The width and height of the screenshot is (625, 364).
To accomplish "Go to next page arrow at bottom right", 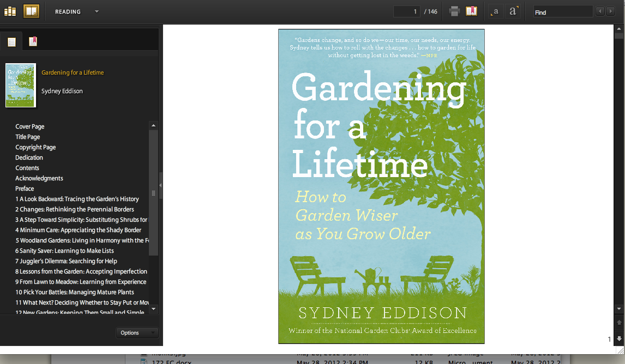I will point(619,338).
